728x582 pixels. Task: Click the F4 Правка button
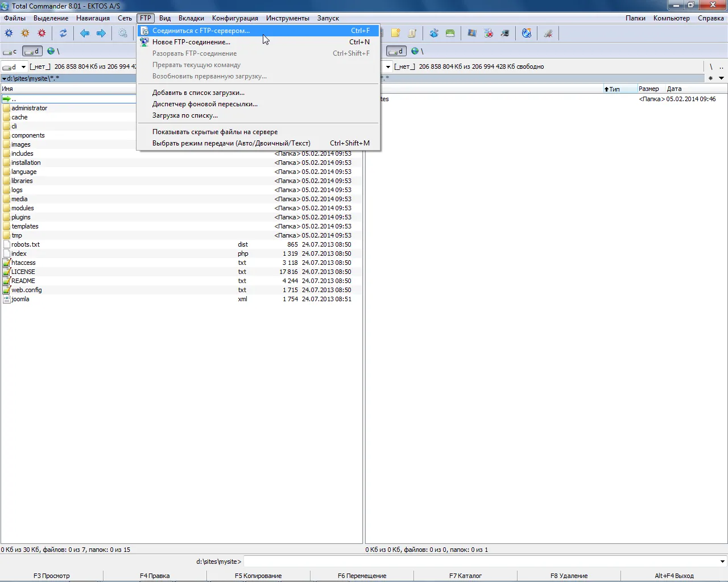tap(155, 576)
